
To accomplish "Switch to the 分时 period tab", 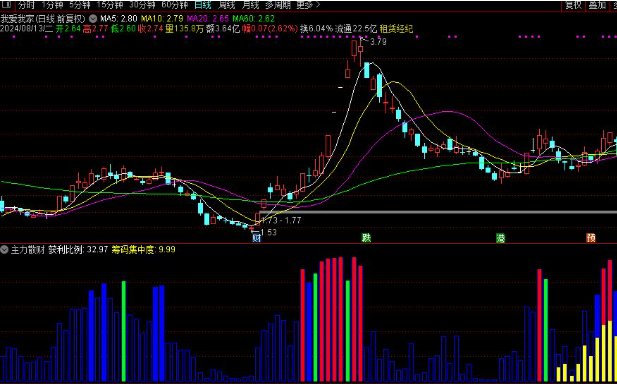I will [x=26, y=5].
